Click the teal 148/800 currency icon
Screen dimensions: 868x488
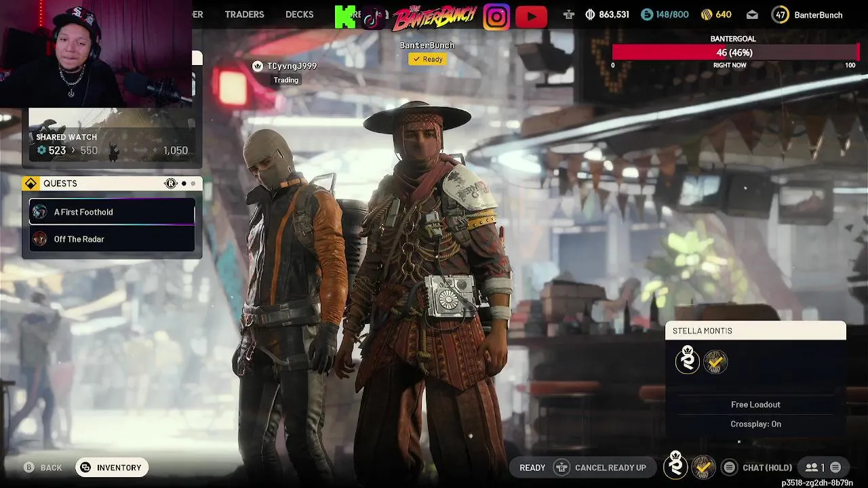click(x=646, y=15)
